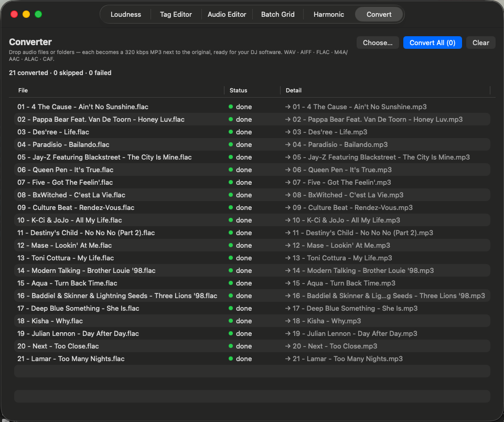Click the Status column header
The image size is (504, 422).
(x=238, y=90)
